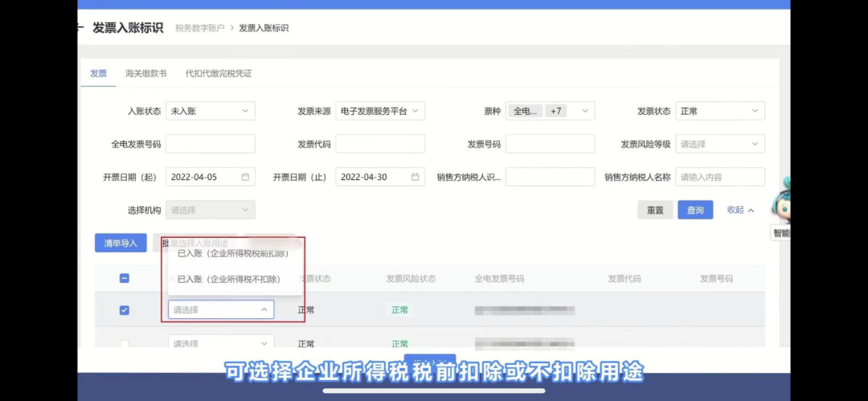
Task: Open calendar icon in 开票日期(止) field
Action: coord(415,177)
